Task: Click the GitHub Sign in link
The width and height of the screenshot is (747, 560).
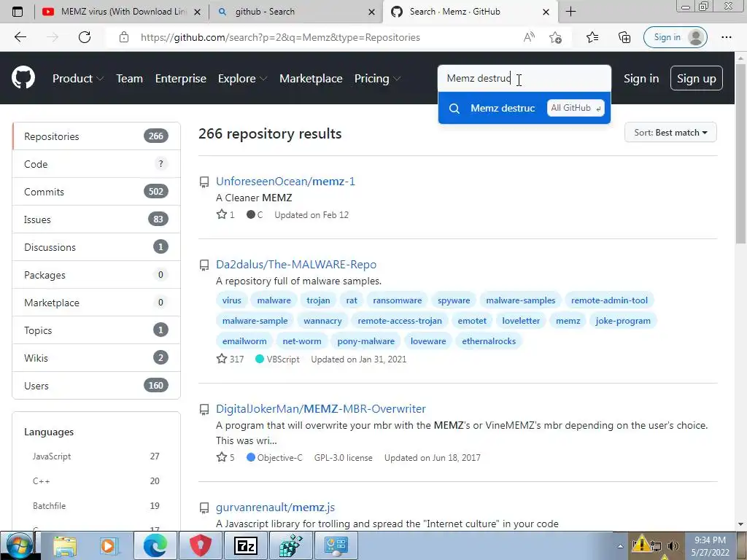Action: (x=641, y=79)
